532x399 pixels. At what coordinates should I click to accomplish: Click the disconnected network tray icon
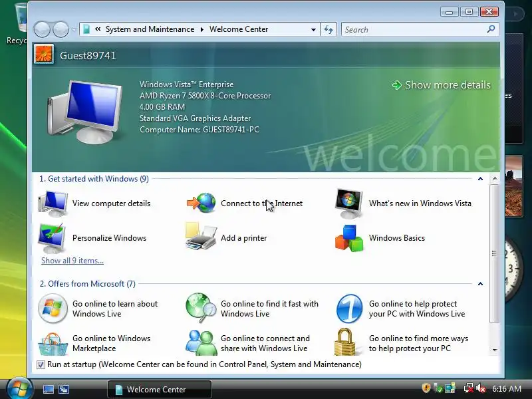pos(469,388)
